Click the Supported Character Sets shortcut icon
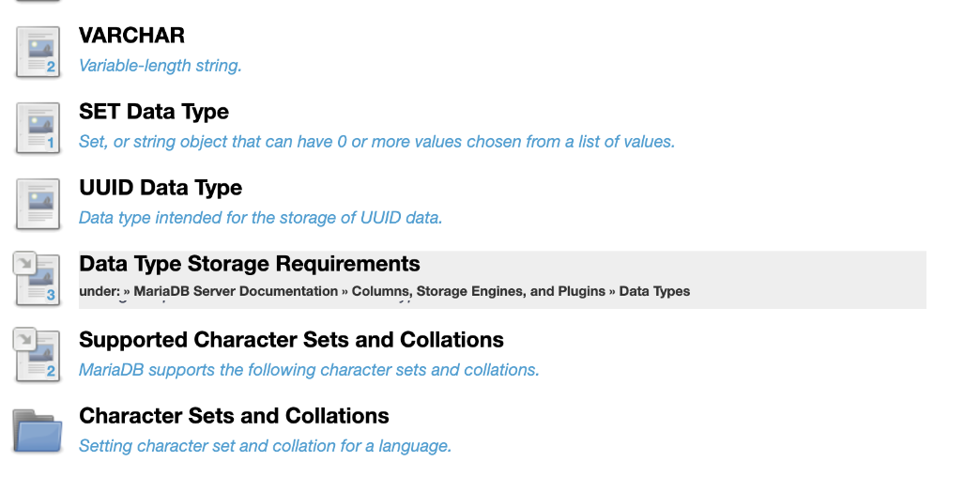 37,355
